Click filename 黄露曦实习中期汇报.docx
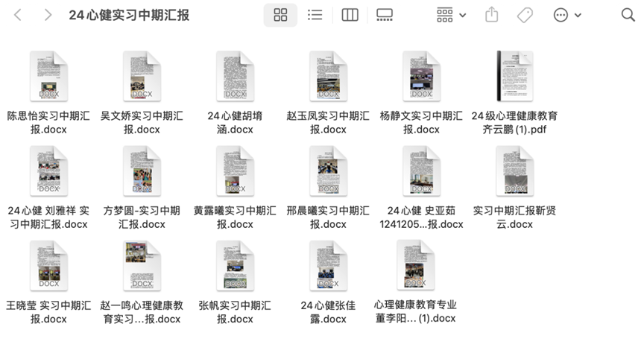The width and height of the screenshot is (644, 353). (235, 217)
